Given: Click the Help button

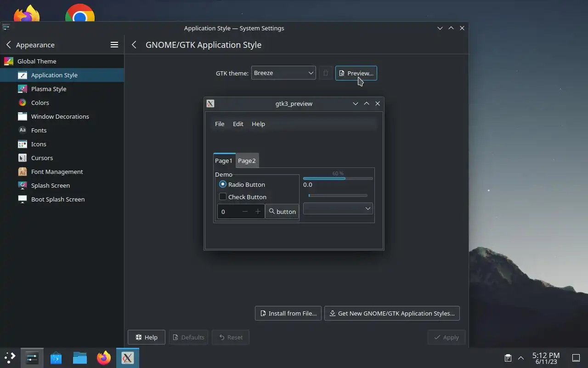Looking at the screenshot, I should pyautogui.click(x=147, y=337).
